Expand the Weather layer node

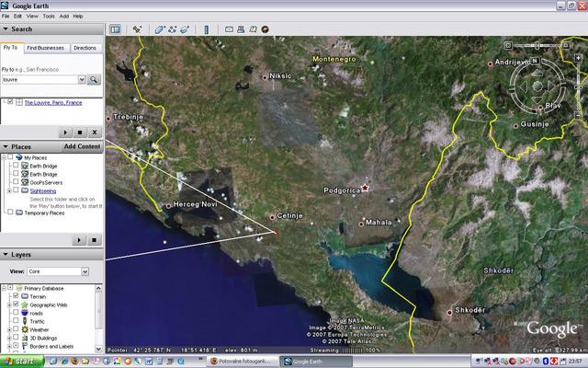tap(9, 329)
